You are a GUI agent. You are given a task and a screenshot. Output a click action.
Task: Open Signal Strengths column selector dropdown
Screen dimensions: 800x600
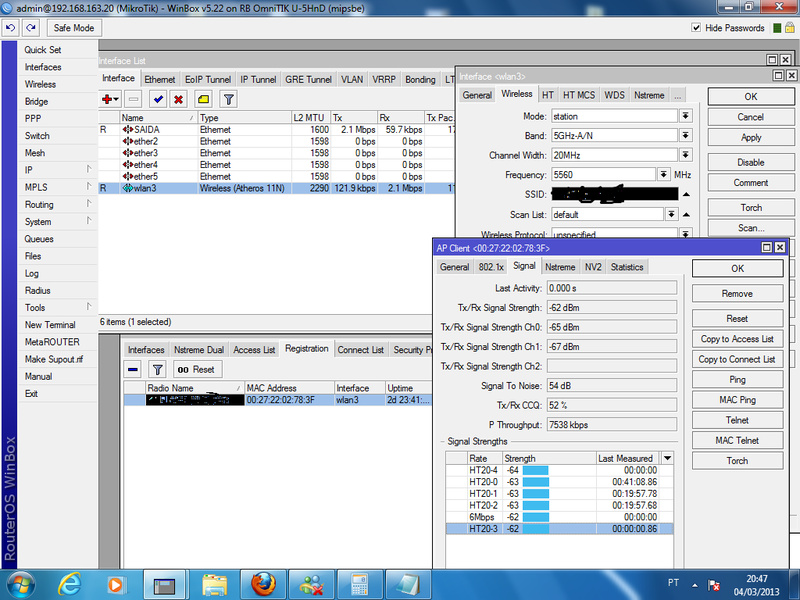667,458
